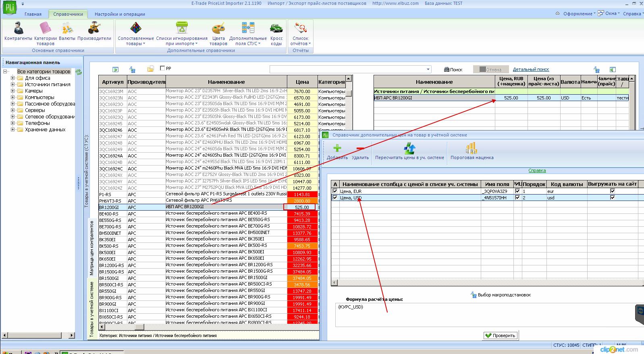Image resolution: width=644 pixels, height=354 pixels.
Task: Open Список отчётов reports list
Action: (301, 34)
